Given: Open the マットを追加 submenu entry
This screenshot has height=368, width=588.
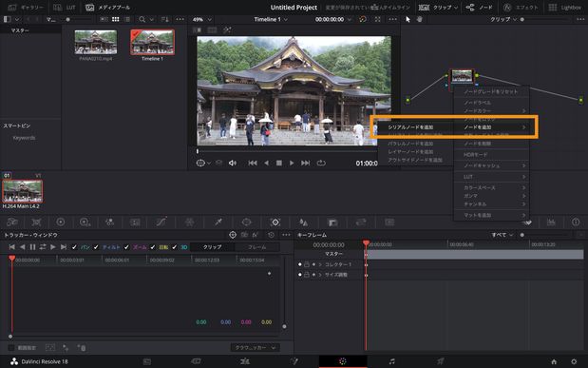Looking at the screenshot, I should click(491, 215).
